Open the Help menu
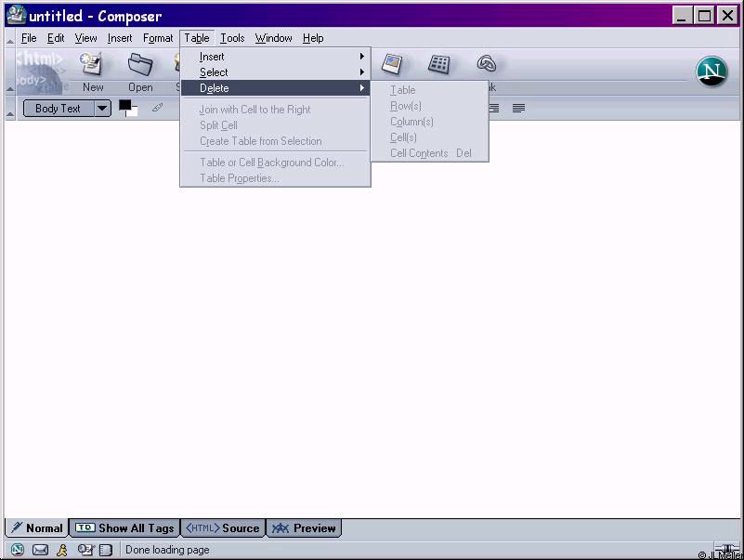This screenshot has height=560, width=744. [313, 38]
